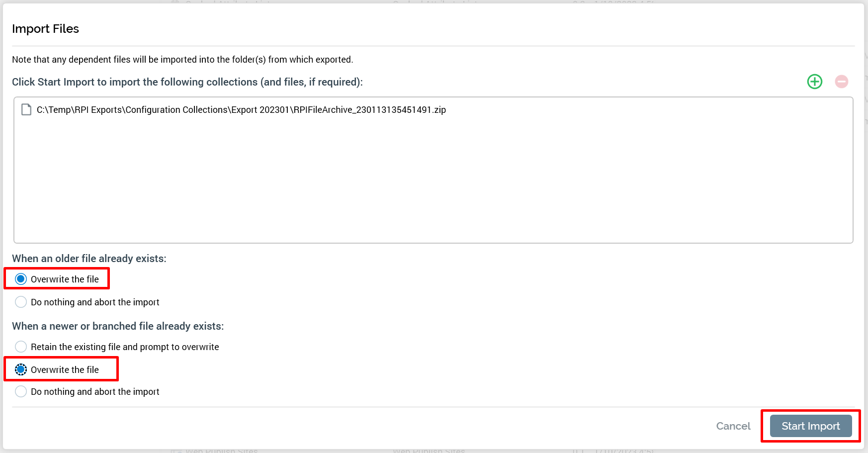Click 'Web Publish Sites' text behind the dialog
868x453 pixels.
pyautogui.click(x=221, y=451)
